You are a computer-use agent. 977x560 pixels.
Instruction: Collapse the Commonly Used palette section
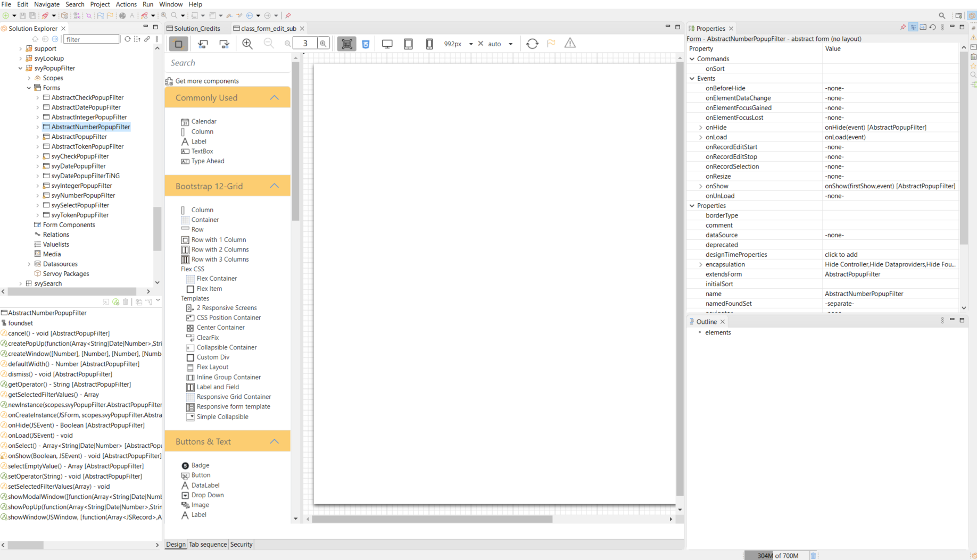pyautogui.click(x=274, y=97)
